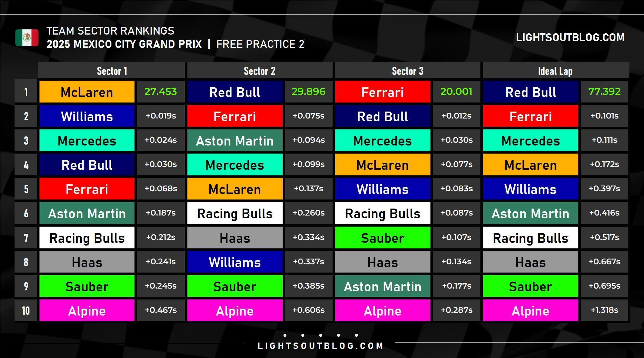Click the +1.318s Alpine ideal lap gap
Viewport: 644px width, 358px height.
[x=604, y=310]
